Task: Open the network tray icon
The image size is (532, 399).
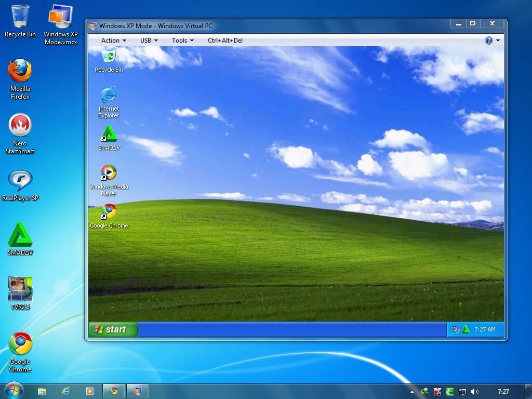Action: point(462,392)
